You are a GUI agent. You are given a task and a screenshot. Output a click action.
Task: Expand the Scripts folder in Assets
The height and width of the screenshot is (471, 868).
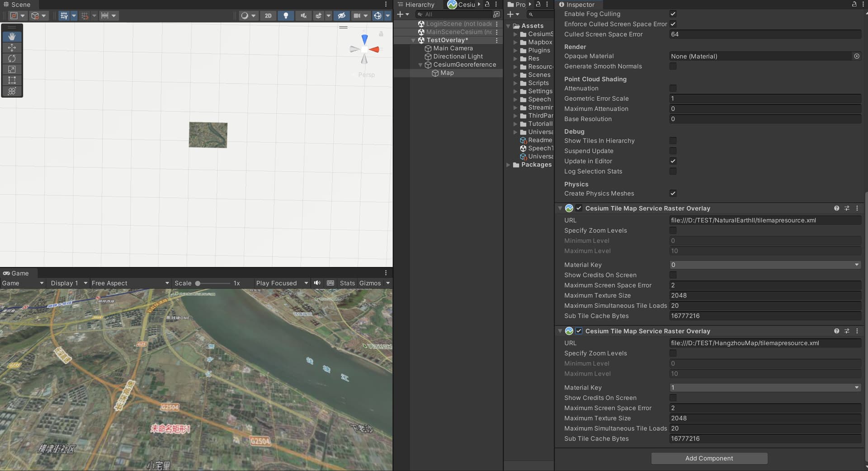click(515, 83)
